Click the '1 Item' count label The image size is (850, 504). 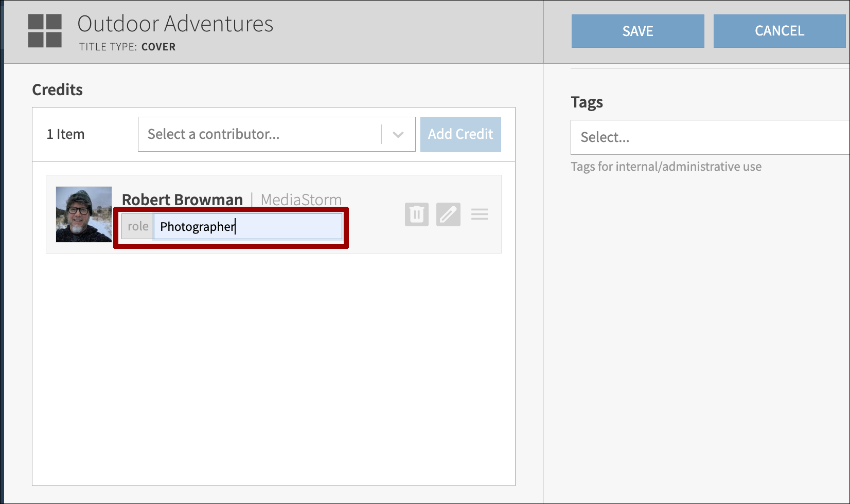coord(65,134)
